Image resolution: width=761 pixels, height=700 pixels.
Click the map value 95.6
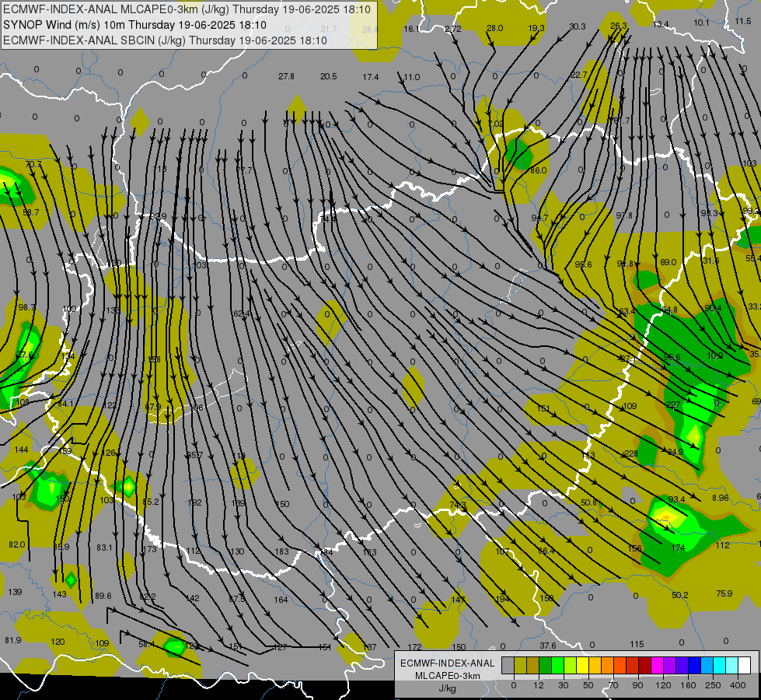point(583,264)
